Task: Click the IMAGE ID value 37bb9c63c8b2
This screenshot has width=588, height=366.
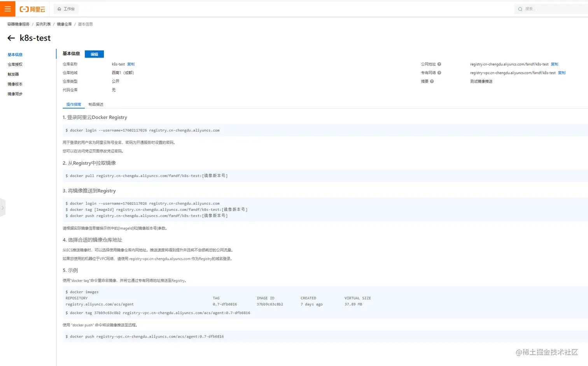Action: [270, 305]
